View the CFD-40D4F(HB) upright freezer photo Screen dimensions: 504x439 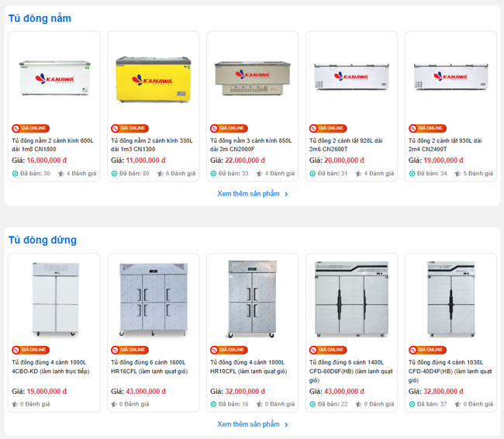pyautogui.click(x=450, y=299)
